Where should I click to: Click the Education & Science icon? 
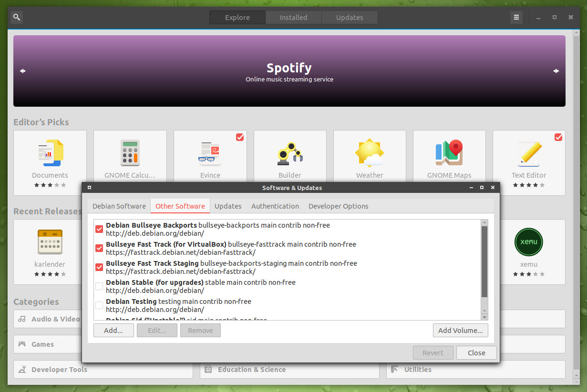[208, 369]
